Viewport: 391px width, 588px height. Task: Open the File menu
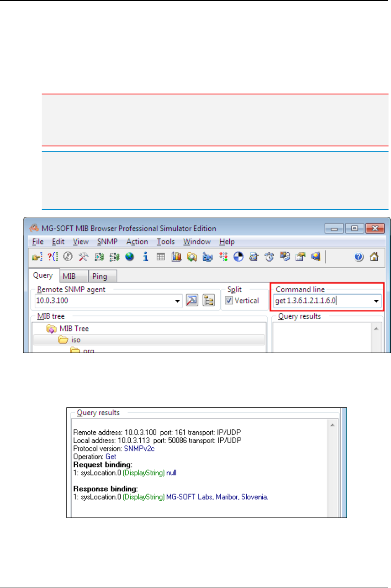(x=38, y=242)
